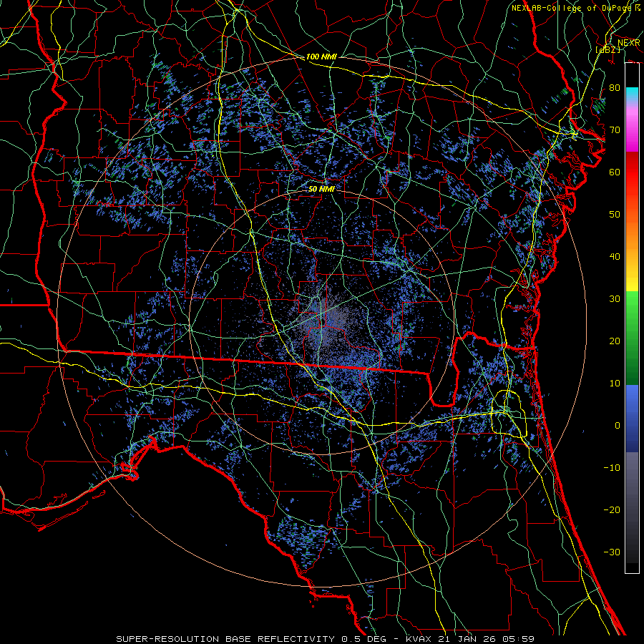Click the 40 value on the dBZ scale
This screenshot has height=644, width=644.
pos(615,257)
